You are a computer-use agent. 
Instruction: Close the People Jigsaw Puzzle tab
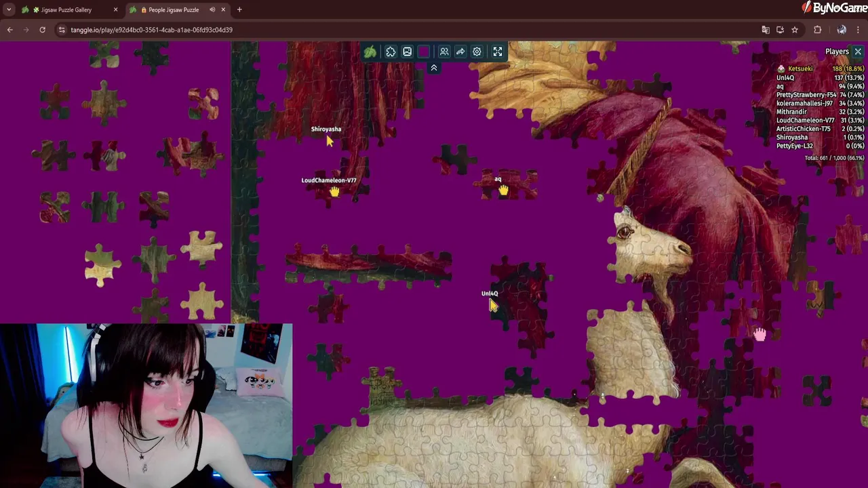pyautogui.click(x=223, y=9)
